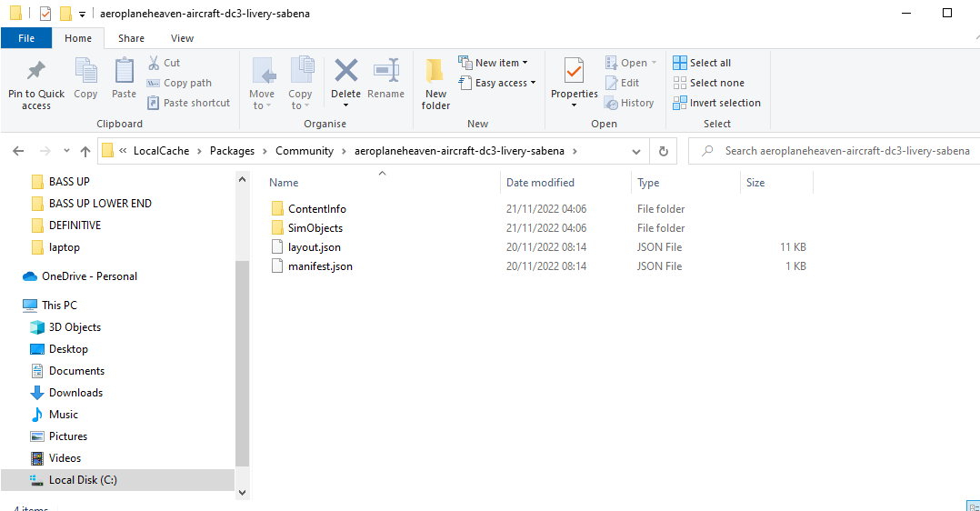Expand chevron after Community in path
This screenshot has width=980, height=511.
344,151
